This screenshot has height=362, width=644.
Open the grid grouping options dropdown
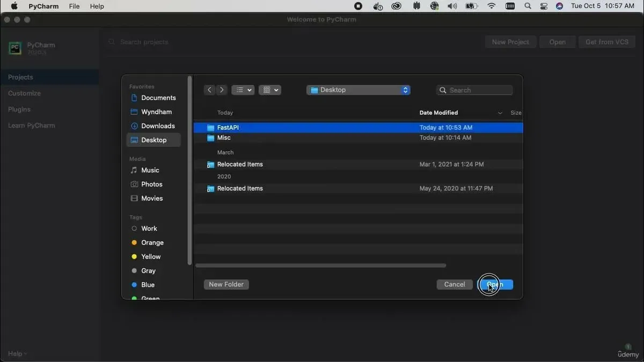point(270,90)
